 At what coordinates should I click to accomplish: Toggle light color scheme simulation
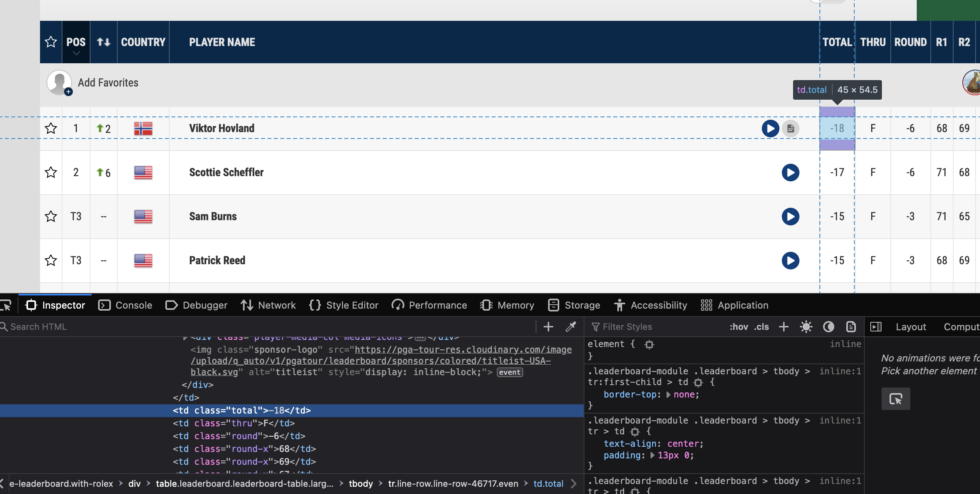(x=806, y=327)
